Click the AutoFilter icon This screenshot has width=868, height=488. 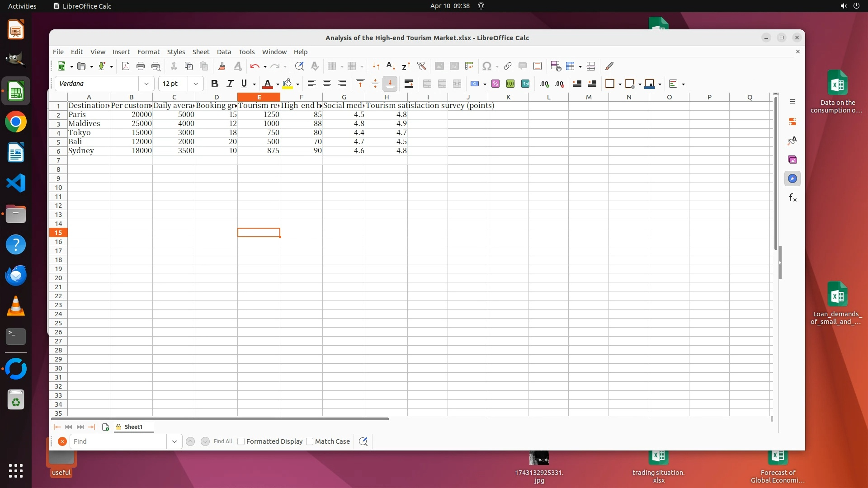click(421, 66)
